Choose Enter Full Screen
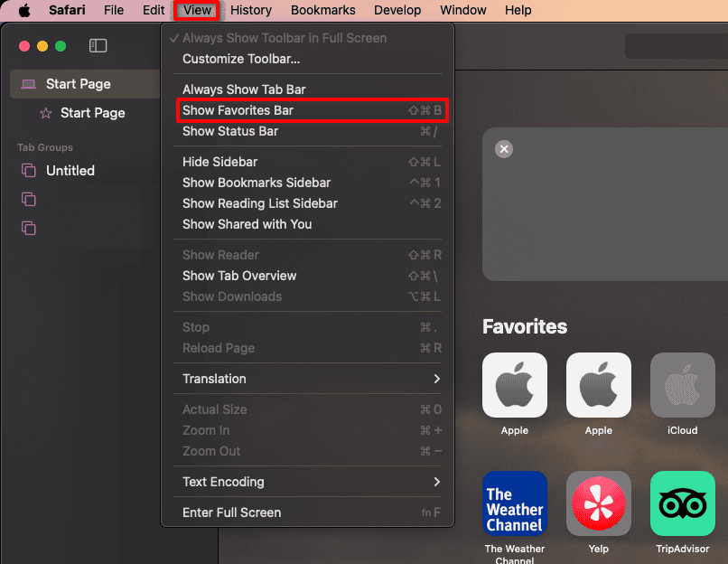 [x=307, y=512]
